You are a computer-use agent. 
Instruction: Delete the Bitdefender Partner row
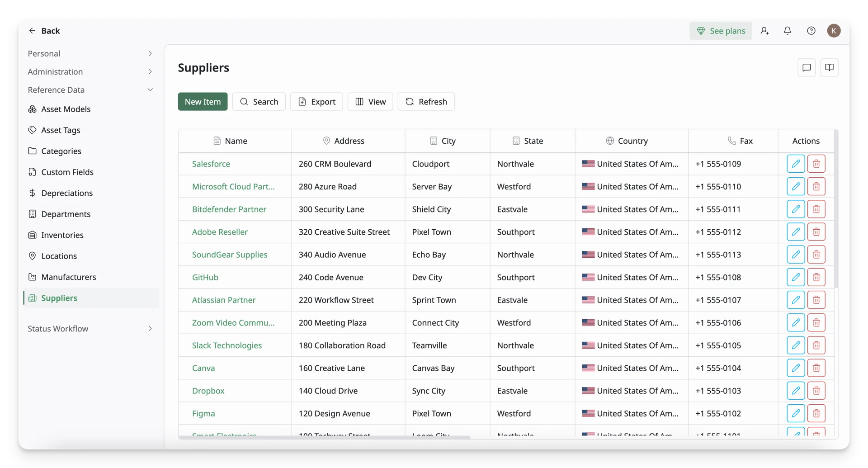[816, 209]
